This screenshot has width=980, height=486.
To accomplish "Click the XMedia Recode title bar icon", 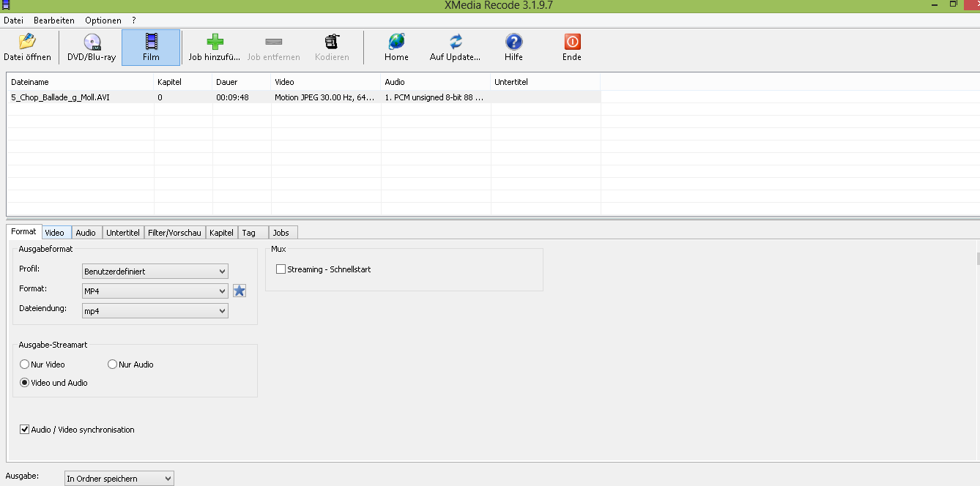I will click(6, 5).
